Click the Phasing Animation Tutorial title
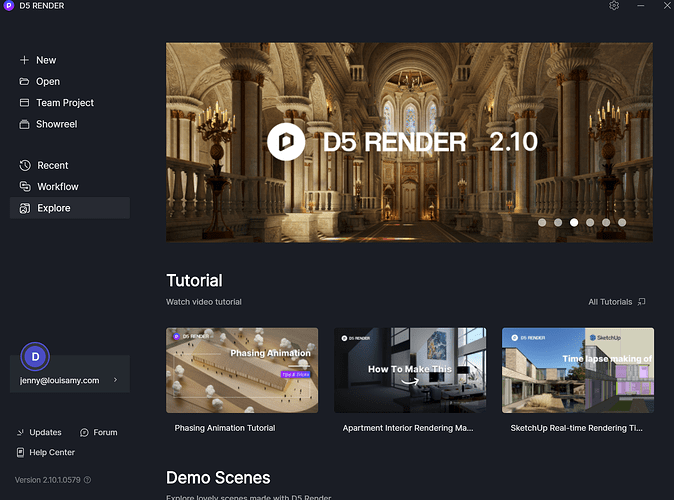Screen dimensions: 674x500 tap(225, 428)
